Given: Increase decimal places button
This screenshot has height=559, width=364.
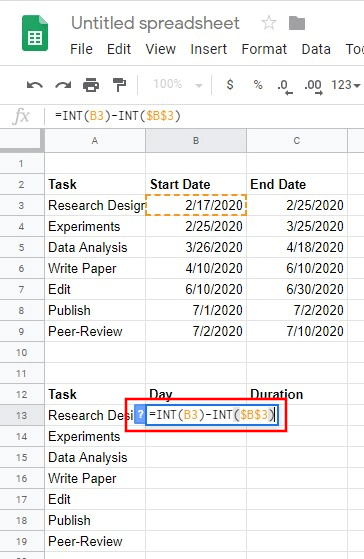Looking at the screenshot, I should (x=313, y=87).
